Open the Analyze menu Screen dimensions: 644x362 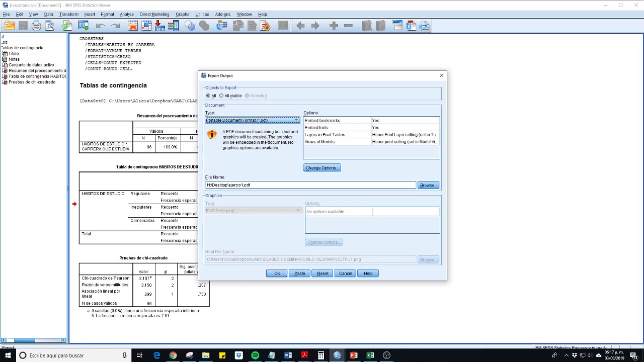point(126,14)
